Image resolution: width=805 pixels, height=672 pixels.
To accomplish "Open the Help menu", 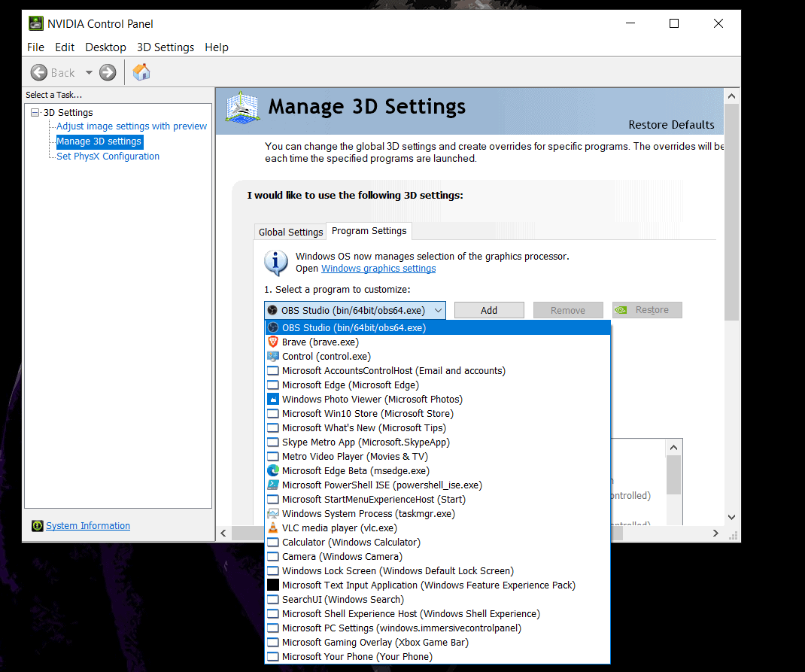I will coord(217,47).
